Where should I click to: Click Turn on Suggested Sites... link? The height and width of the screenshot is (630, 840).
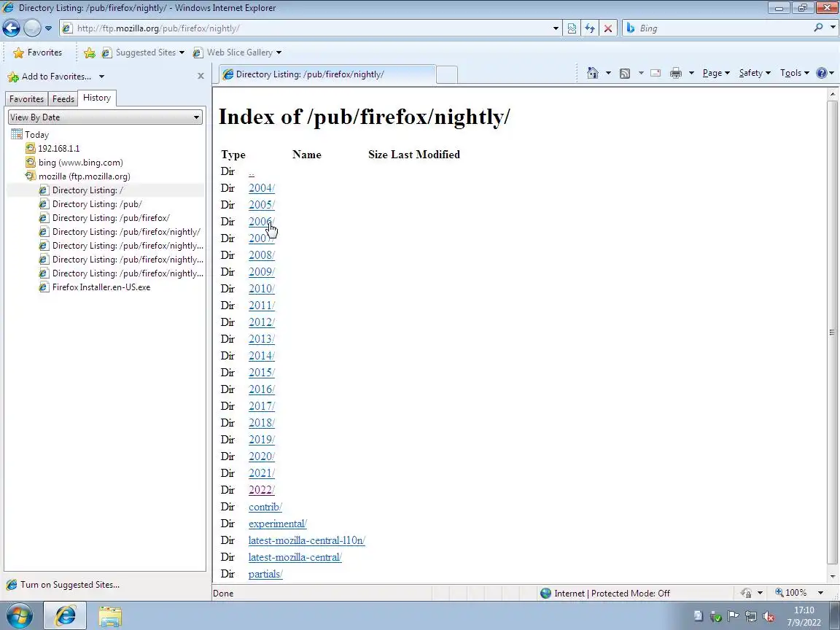tap(63, 585)
